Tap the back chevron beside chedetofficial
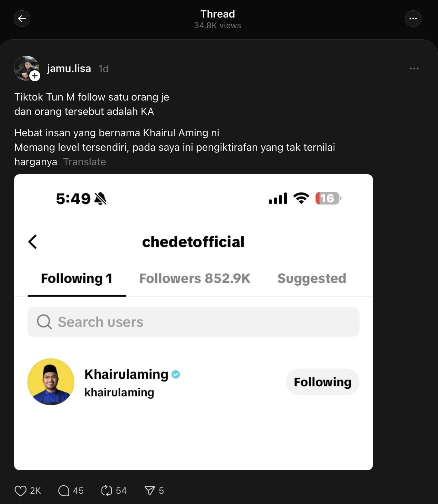The width and height of the screenshot is (438, 504). (33, 242)
